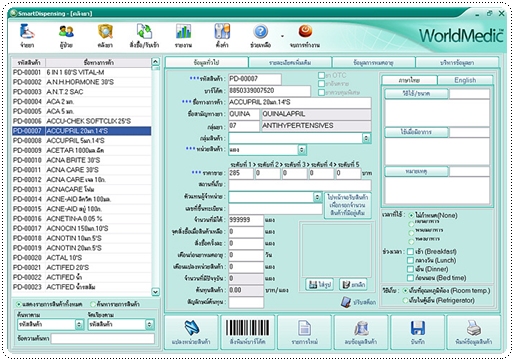514x361 pixels.
Task: Click the product list scroll up arrow
Action: [155, 62]
